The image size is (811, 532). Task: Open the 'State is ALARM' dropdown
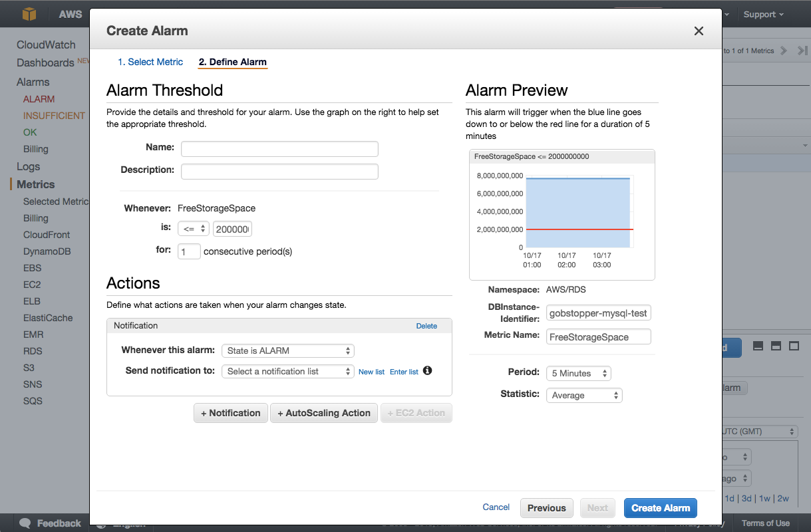coord(287,350)
